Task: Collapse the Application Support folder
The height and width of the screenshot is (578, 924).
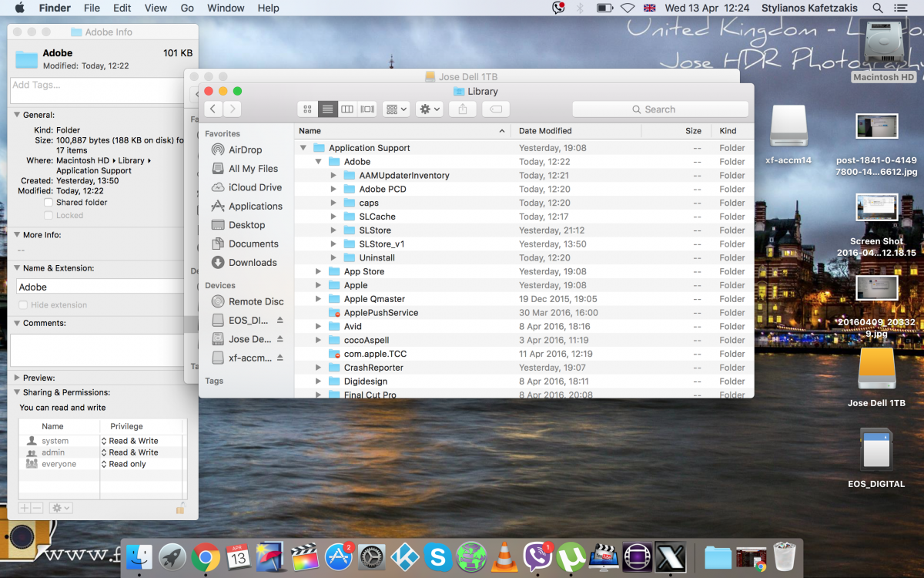Action: (x=303, y=148)
